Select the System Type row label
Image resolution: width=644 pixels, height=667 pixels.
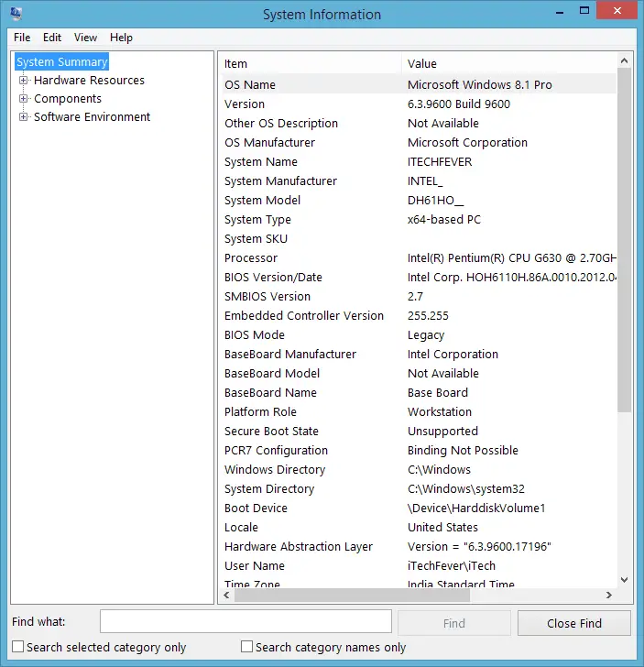pos(257,220)
